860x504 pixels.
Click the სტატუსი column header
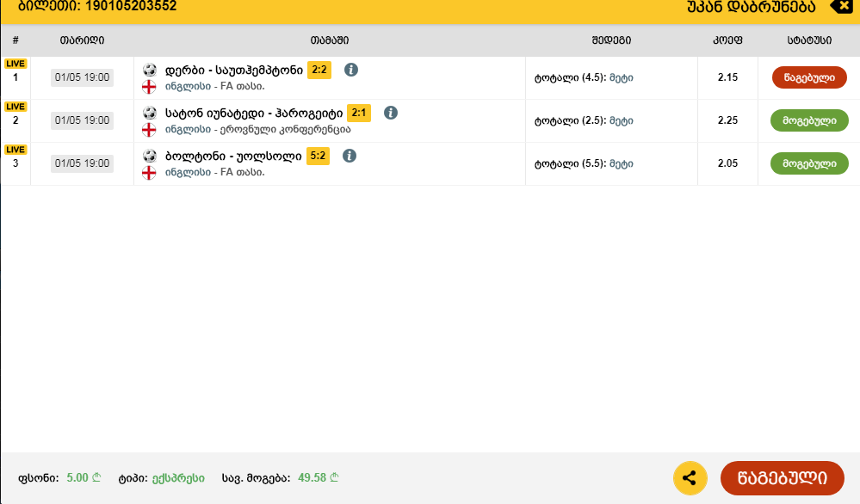coord(809,40)
